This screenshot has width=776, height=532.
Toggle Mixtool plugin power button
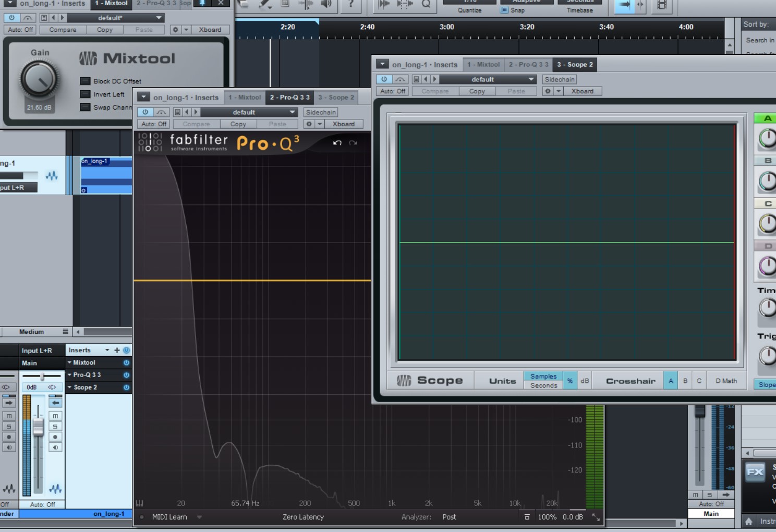pyautogui.click(x=12, y=18)
